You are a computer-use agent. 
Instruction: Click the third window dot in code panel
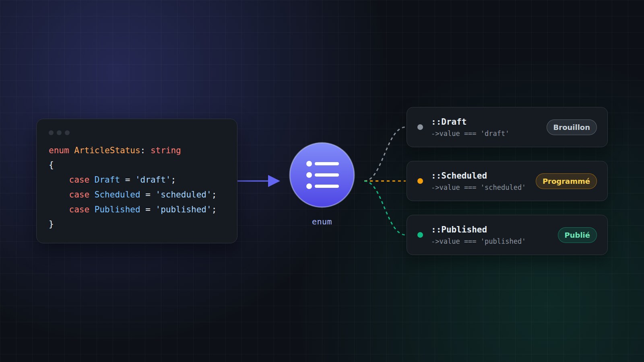coord(67,133)
